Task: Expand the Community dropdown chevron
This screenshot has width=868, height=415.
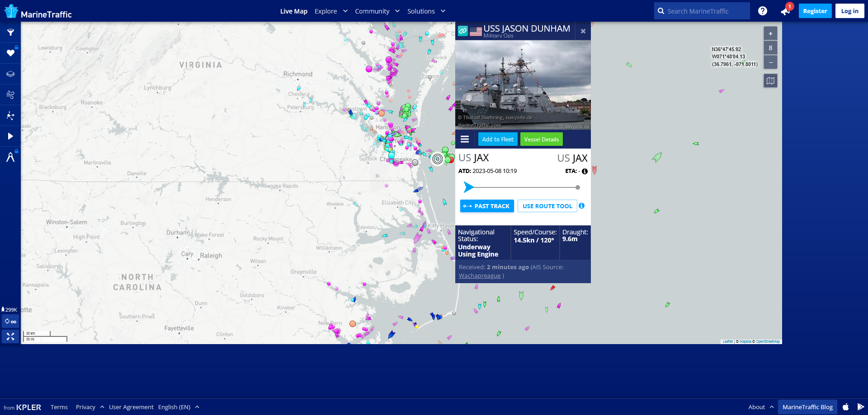Action: (x=397, y=11)
